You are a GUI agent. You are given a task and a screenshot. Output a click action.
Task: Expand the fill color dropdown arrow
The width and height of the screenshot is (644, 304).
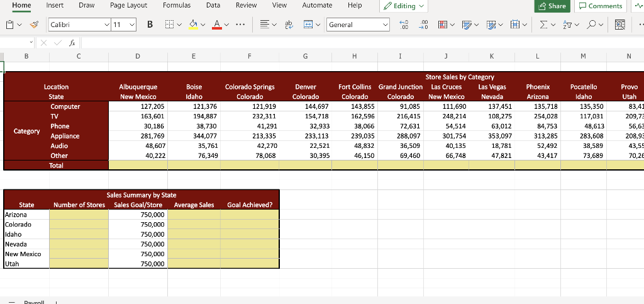coord(203,25)
